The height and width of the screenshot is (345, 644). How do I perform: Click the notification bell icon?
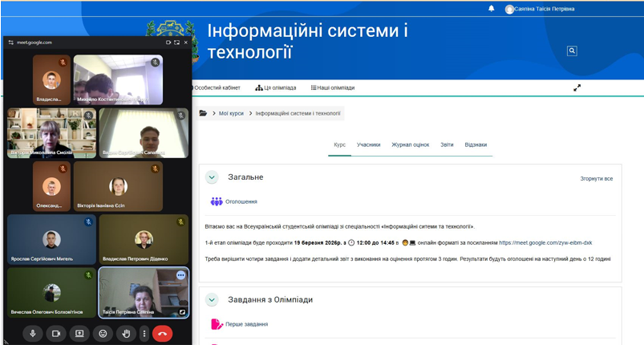coord(491,9)
